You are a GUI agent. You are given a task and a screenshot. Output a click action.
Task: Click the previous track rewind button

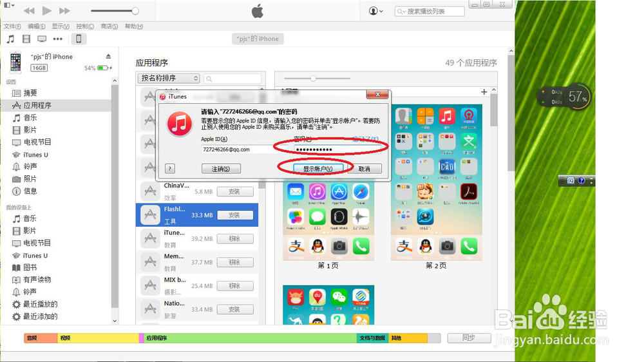click(x=29, y=11)
